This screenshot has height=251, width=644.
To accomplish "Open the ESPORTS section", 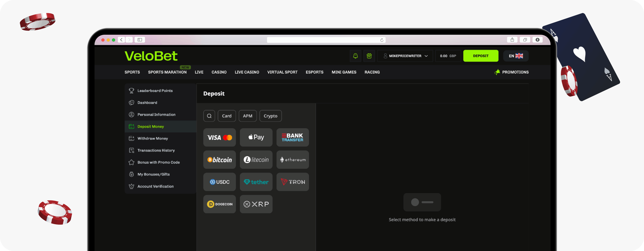I will point(314,72).
